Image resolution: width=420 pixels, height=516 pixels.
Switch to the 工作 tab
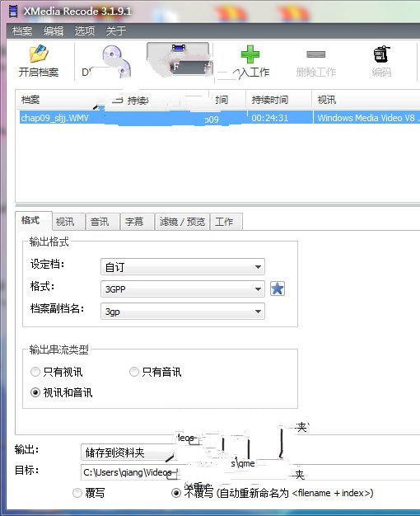click(226, 222)
